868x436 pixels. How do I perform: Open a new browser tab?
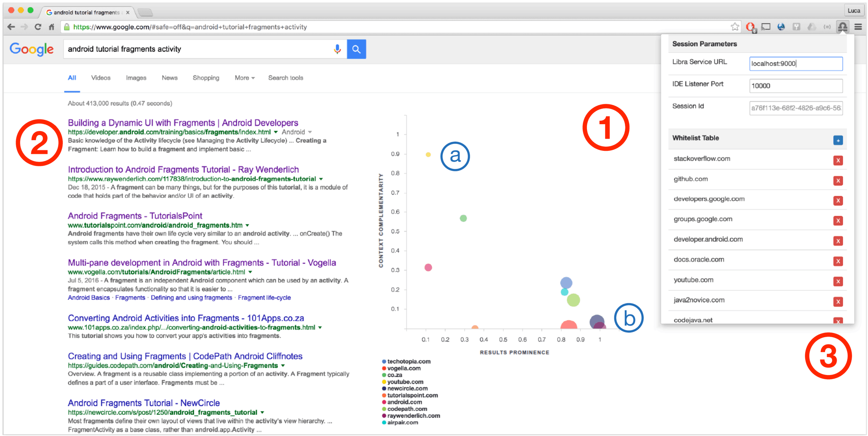click(145, 12)
